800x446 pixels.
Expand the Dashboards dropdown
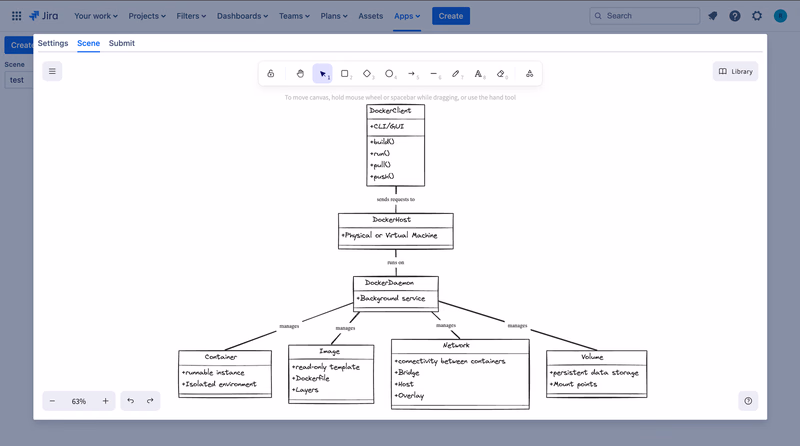[242, 16]
